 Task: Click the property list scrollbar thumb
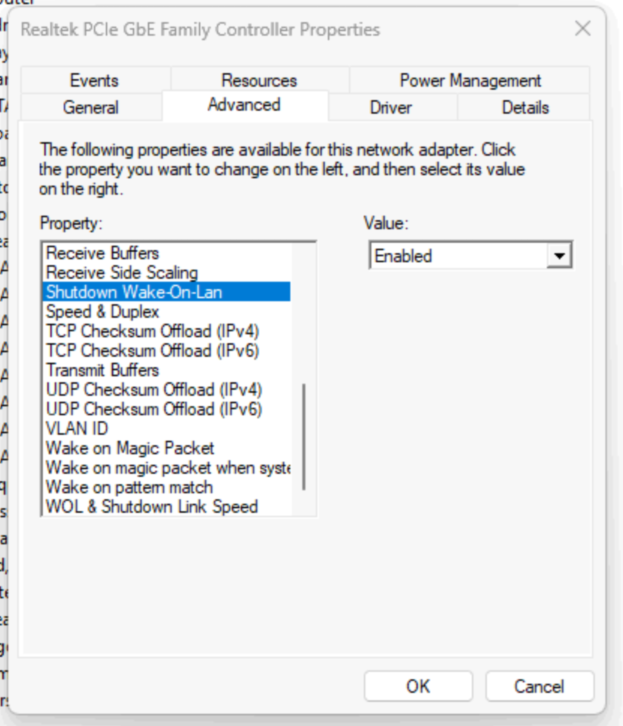coord(304,437)
